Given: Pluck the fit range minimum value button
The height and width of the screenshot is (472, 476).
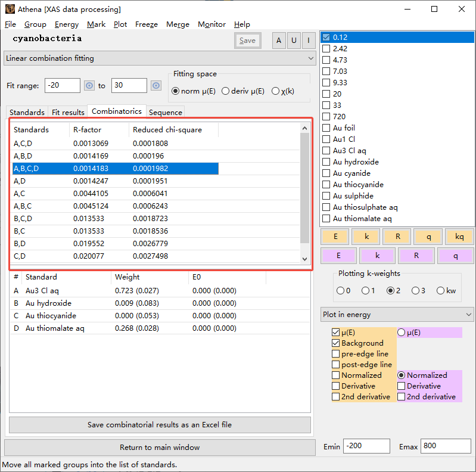Looking at the screenshot, I should 89,86.
